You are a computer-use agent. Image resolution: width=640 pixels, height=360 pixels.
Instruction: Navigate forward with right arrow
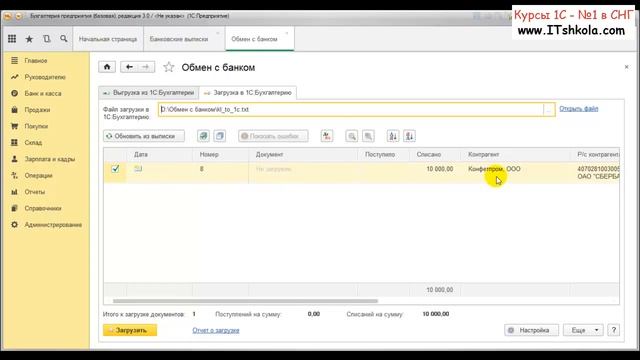point(146,67)
